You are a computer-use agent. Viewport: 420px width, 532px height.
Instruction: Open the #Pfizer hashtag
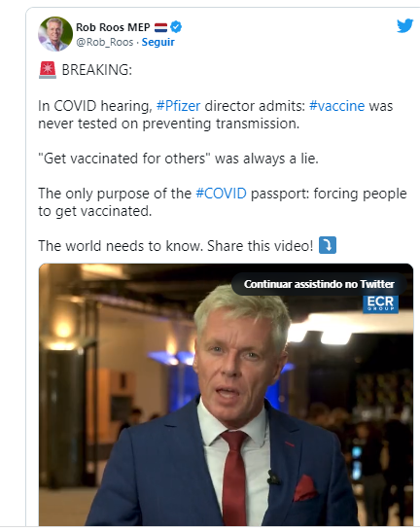click(x=179, y=106)
